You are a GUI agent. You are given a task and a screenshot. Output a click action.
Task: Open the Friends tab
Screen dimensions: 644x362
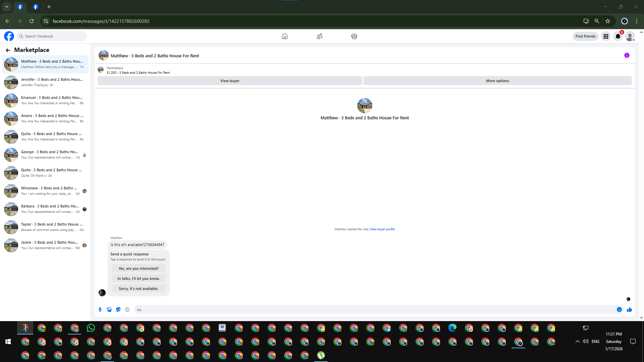pos(319,36)
